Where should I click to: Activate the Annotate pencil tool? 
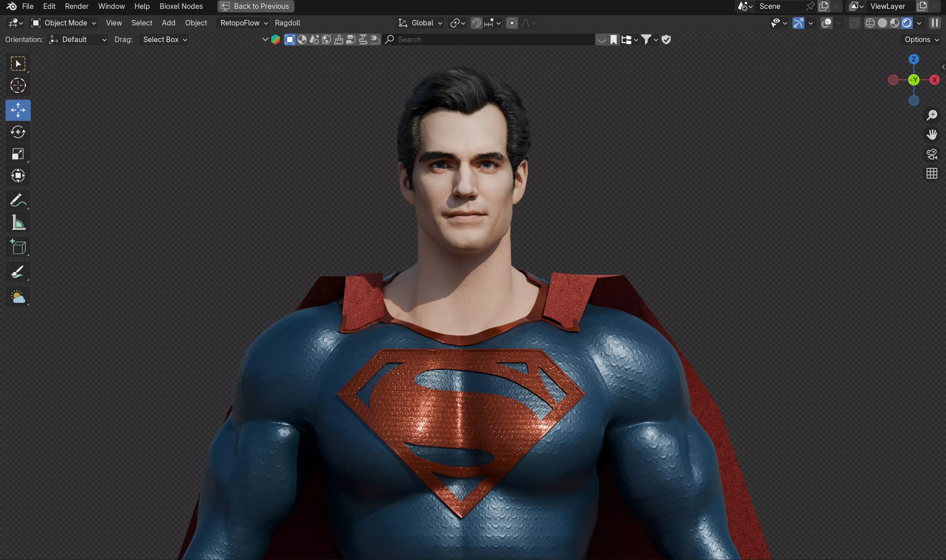(x=18, y=200)
